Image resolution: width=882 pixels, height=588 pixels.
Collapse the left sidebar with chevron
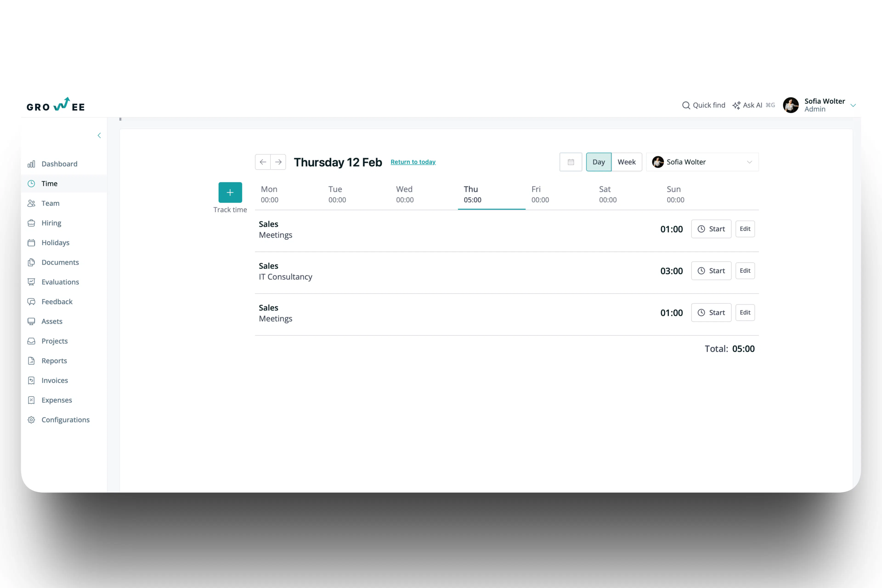pos(99,135)
